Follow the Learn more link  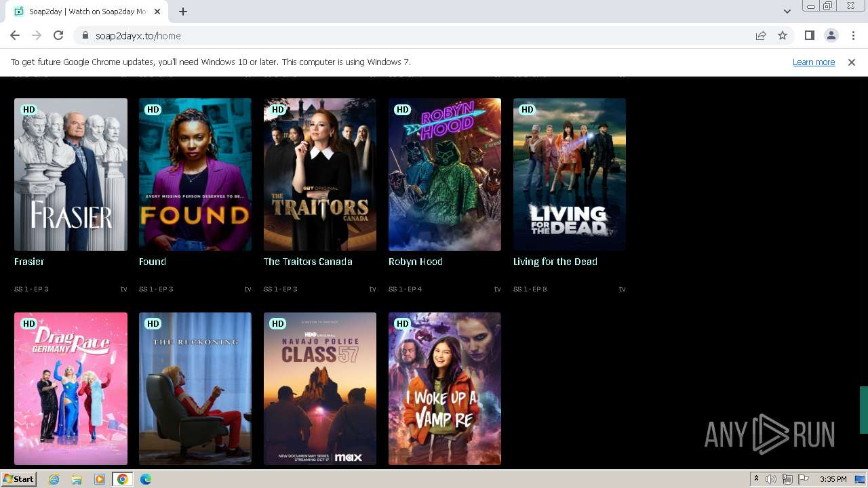click(x=814, y=62)
